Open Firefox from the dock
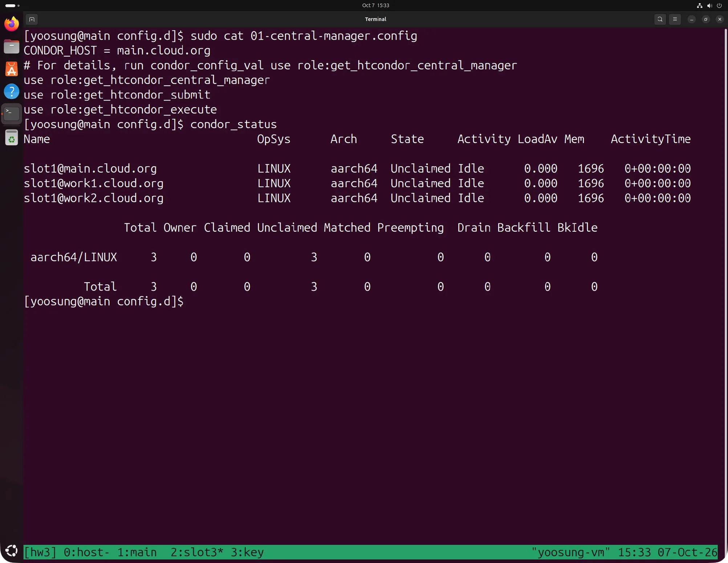The width and height of the screenshot is (728, 563). pyautogui.click(x=12, y=24)
